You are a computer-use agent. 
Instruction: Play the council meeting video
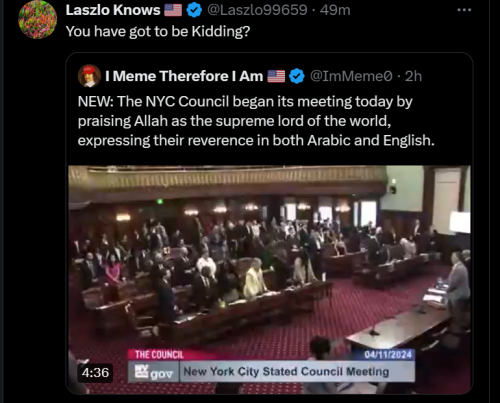coord(269,279)
